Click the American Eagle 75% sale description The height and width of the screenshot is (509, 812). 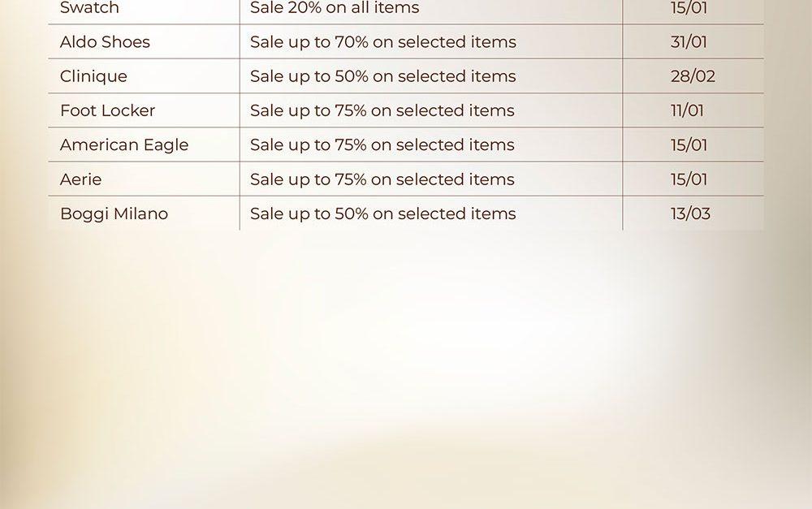382,145
